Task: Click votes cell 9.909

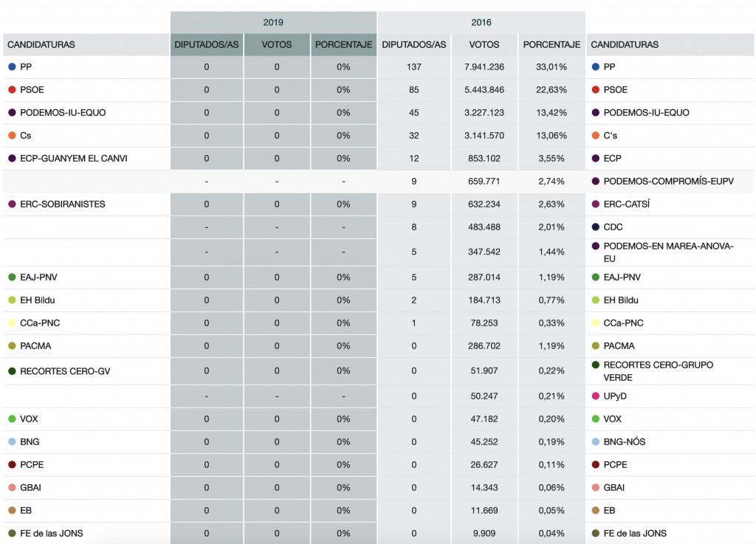Action: tap(484, 533)
